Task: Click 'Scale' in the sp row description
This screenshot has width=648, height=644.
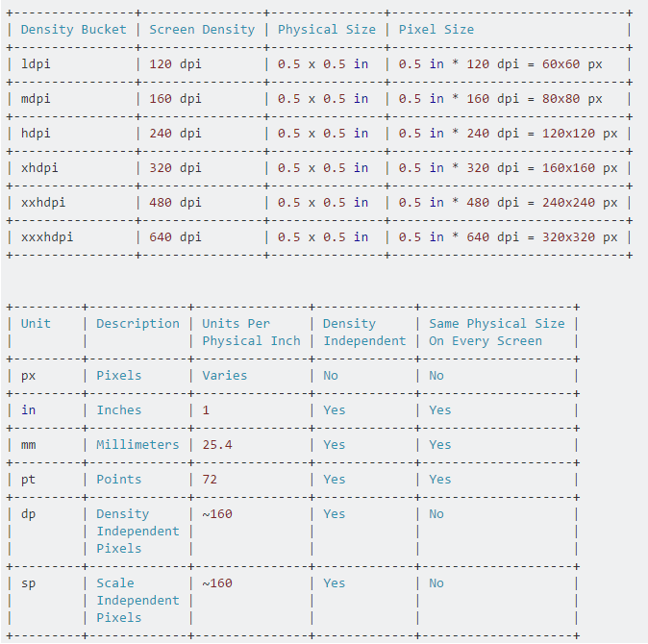Action: pyautogui.click(x=114, y=583)
